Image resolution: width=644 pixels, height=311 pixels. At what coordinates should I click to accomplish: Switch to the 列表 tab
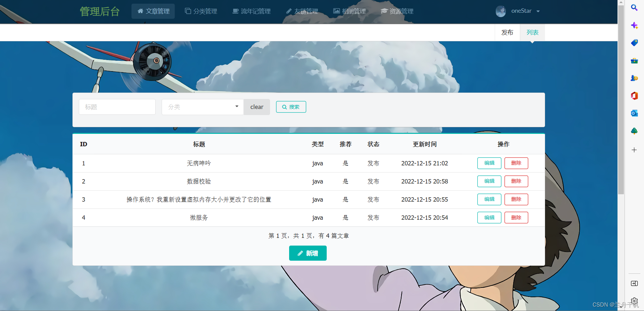tap(532, 32)
